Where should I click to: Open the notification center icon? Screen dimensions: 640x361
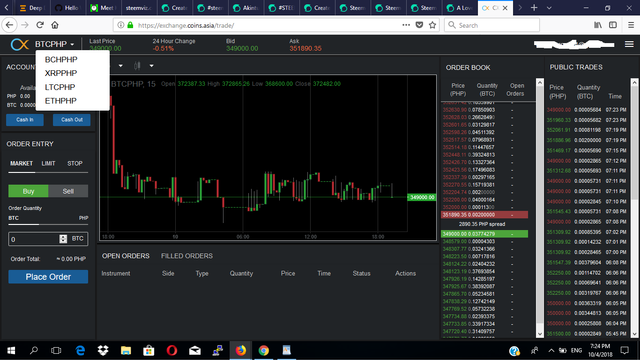tap(624, 350)
